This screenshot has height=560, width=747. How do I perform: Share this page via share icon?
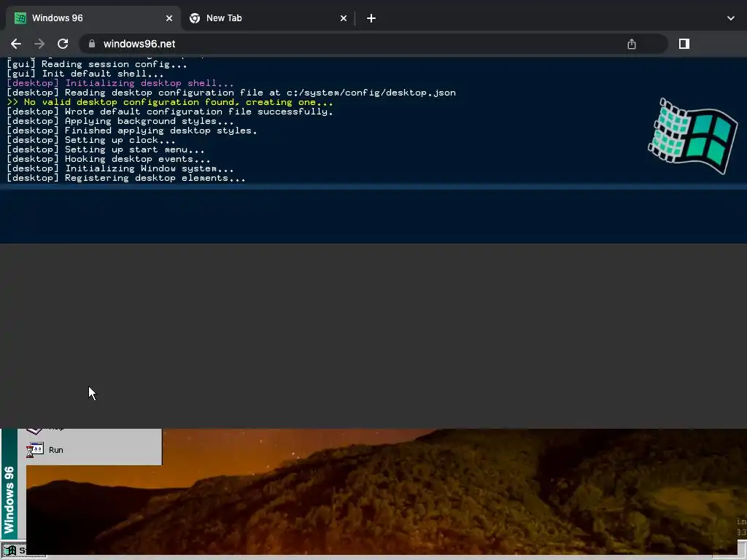632,44
